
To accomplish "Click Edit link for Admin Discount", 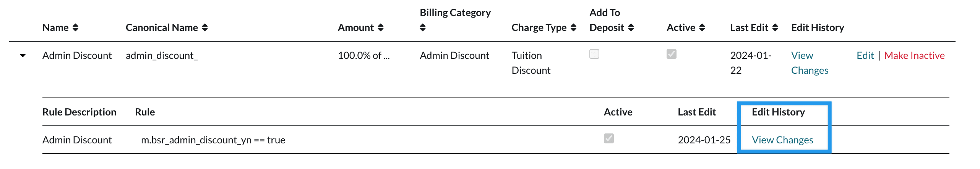I will click(x=865, y=56).
